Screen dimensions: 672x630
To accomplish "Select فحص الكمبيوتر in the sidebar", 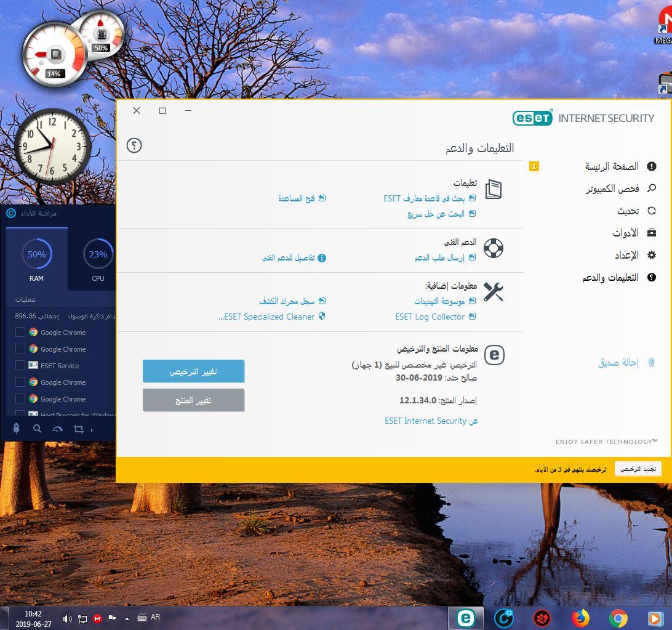I will coord(612,188).
